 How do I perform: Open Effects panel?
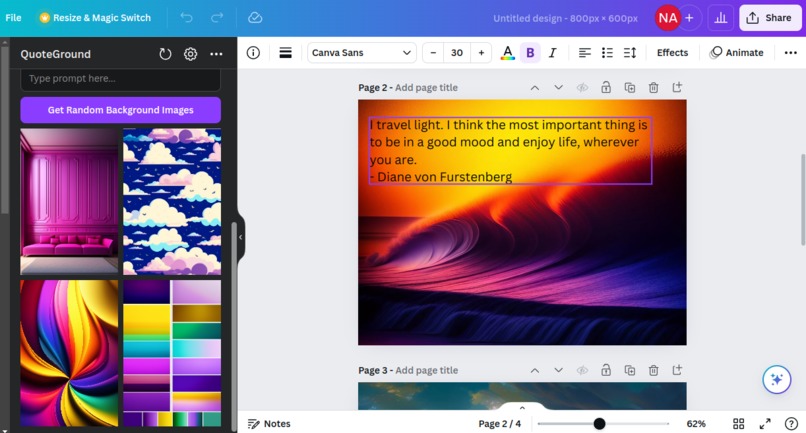672,52
